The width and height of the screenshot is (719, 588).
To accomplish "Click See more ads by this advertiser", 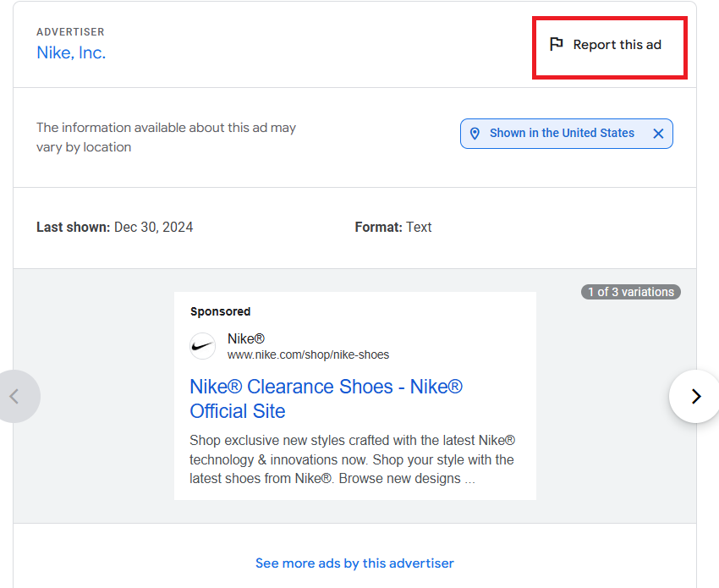I will [354, 563].
